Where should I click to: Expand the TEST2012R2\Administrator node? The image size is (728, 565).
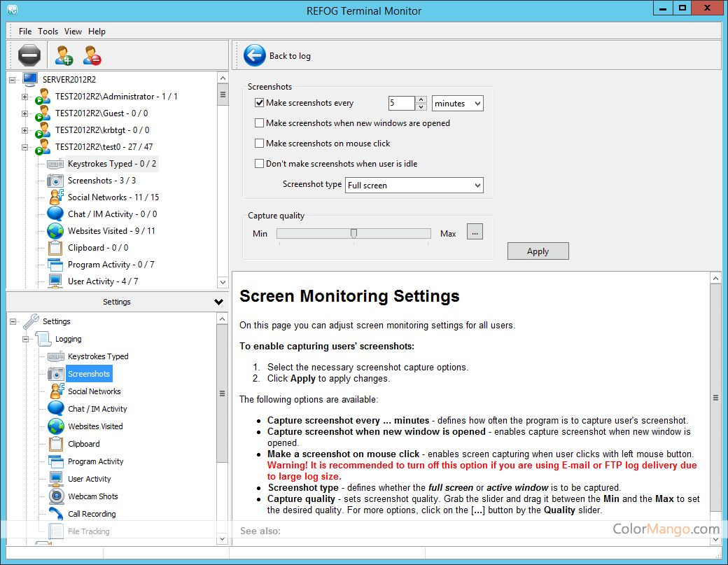[24, 97]
